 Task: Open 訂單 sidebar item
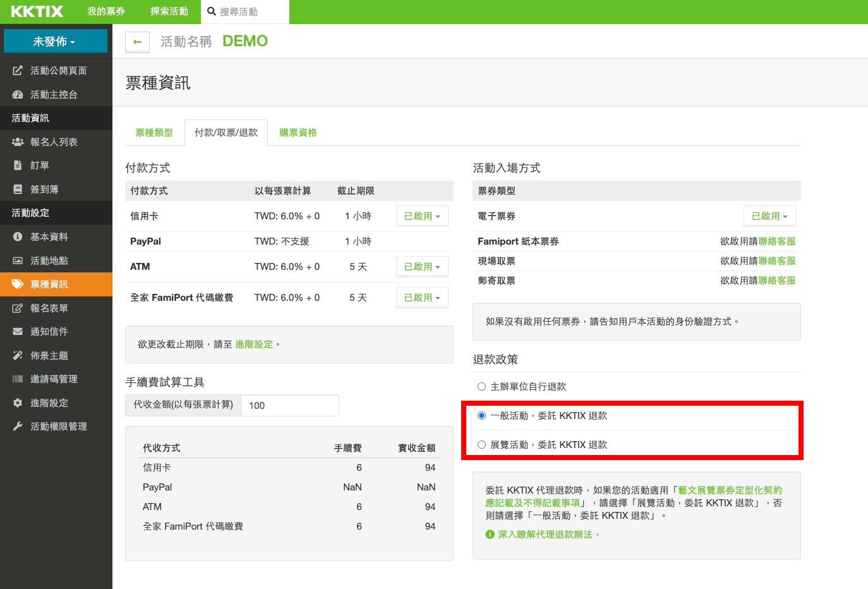click(x=56, y=166)
